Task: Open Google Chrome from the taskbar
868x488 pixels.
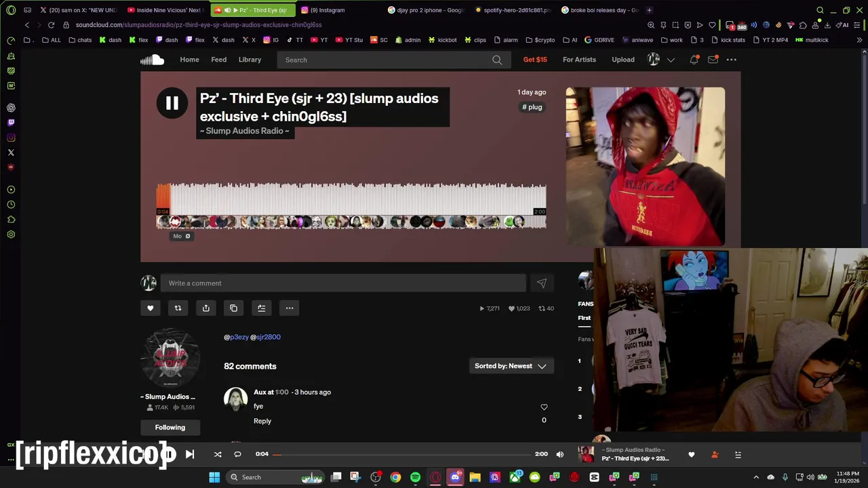Action: [395, 477]
